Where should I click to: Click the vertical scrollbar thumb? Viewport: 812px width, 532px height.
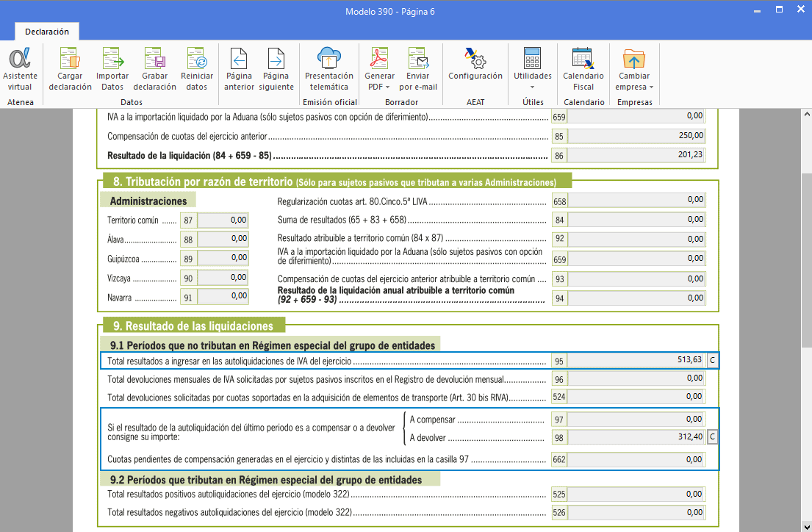[x=807, y=261]
